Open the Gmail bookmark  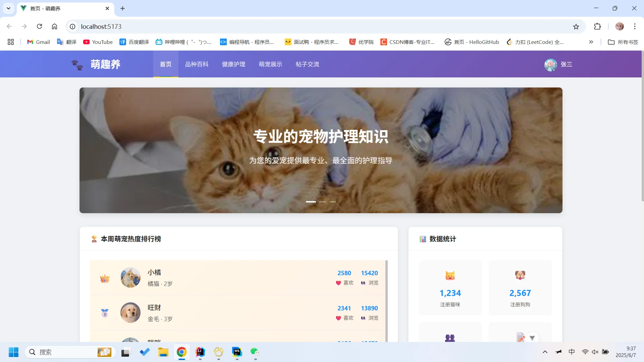(x=38, y=42)
